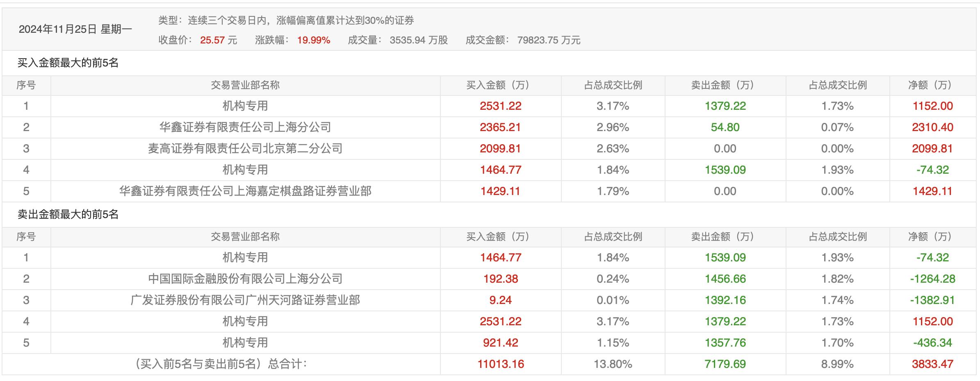Screen dimensions: 980x381
Task: Select the 0.07% sell ratio cell
Action: (x=837, y=127)
